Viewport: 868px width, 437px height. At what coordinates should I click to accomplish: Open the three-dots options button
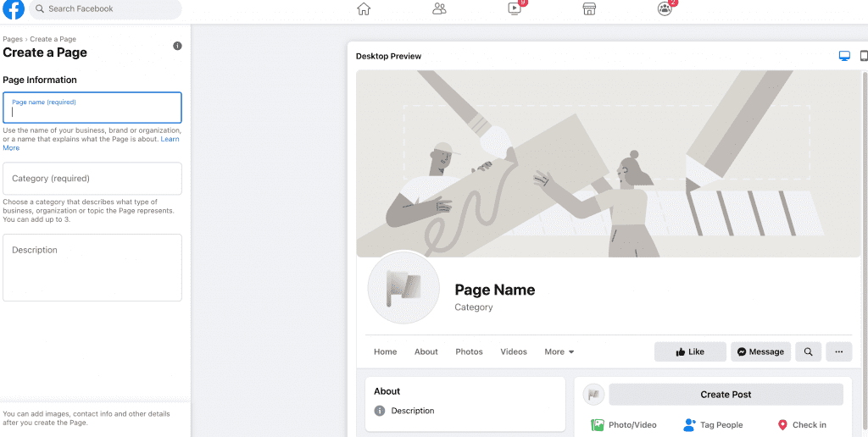coord(838,351)
